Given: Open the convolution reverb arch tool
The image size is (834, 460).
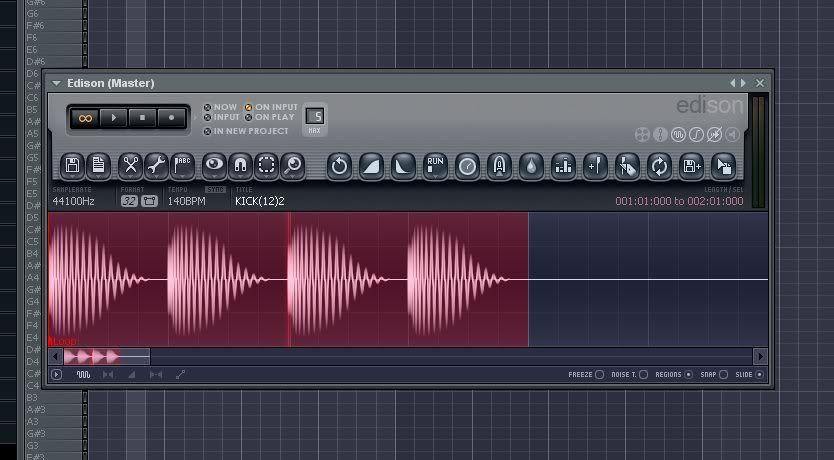Looking at the screenshot, I should click(499, 166).
